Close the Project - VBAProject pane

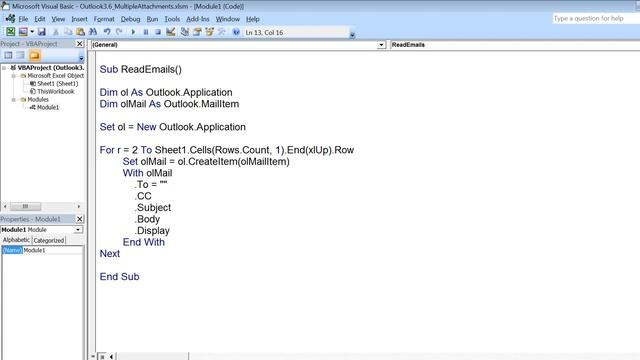point(80,44)
